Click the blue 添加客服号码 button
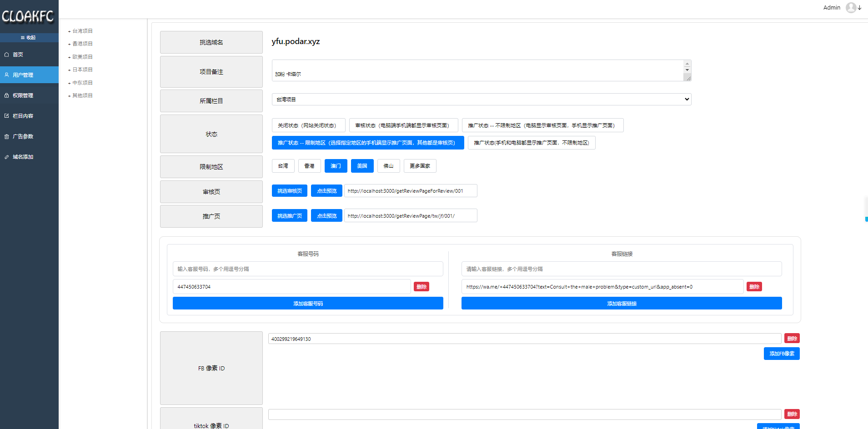 (307, 304)
